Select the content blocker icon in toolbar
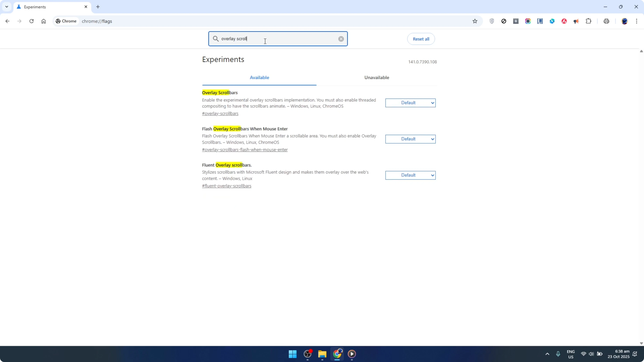 tap(504, 21)
